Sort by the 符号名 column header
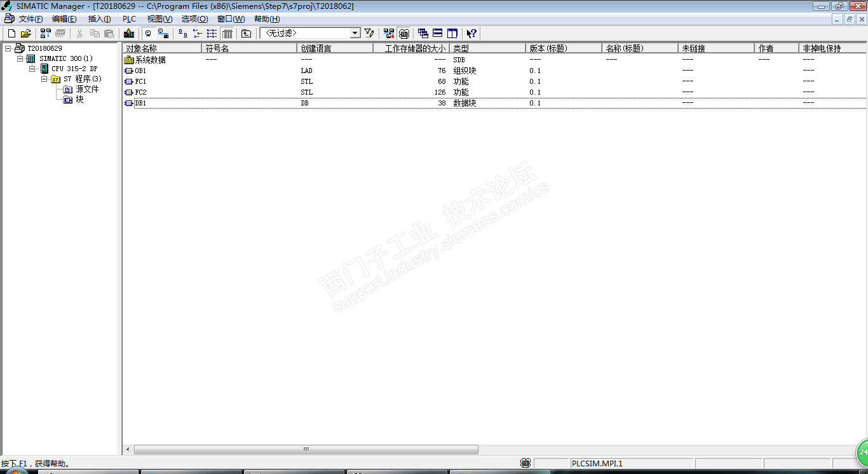This screenshot has width=868, height=474. [250, 48]
